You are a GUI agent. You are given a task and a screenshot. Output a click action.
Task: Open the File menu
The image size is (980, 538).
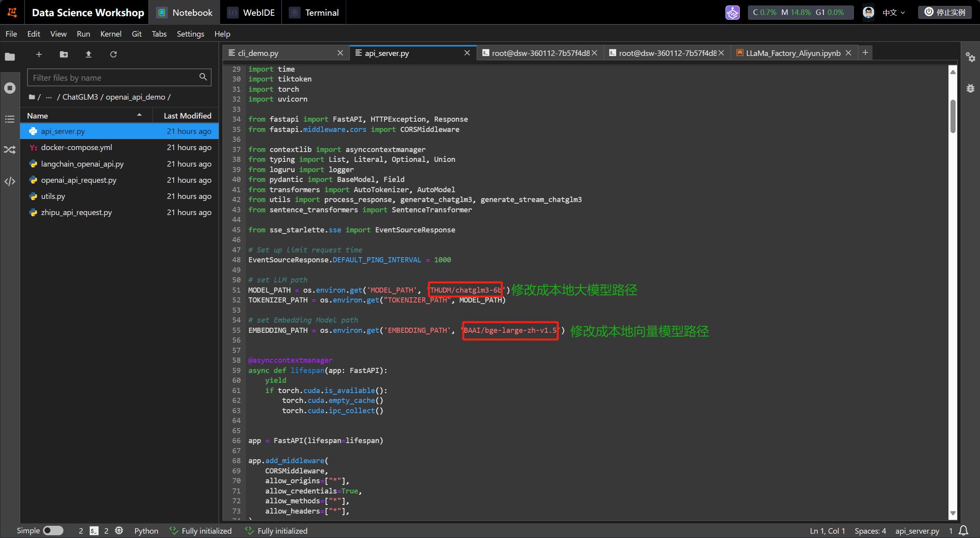[x=11, y=34]
